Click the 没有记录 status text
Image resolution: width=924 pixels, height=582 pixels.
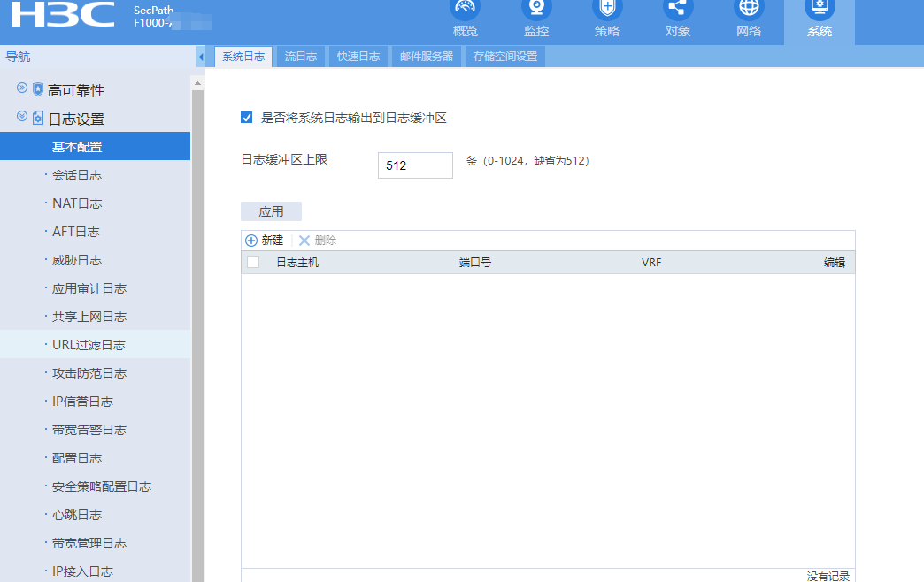click(828, 576)
